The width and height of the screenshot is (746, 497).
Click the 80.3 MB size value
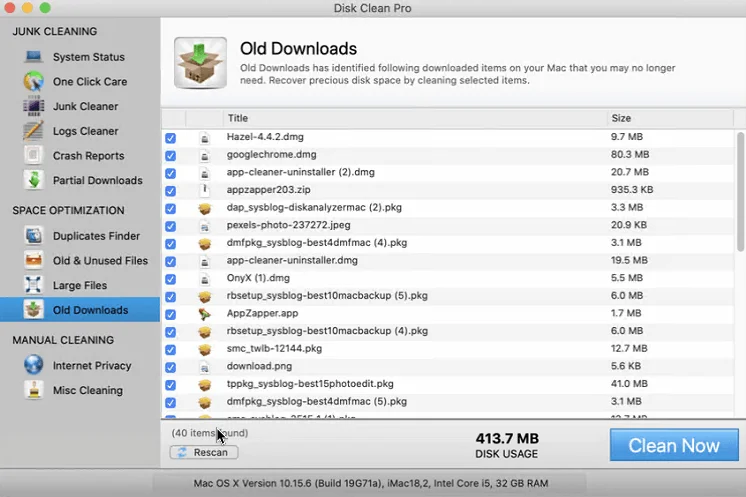pyautogui.click(x=630, y=155)
